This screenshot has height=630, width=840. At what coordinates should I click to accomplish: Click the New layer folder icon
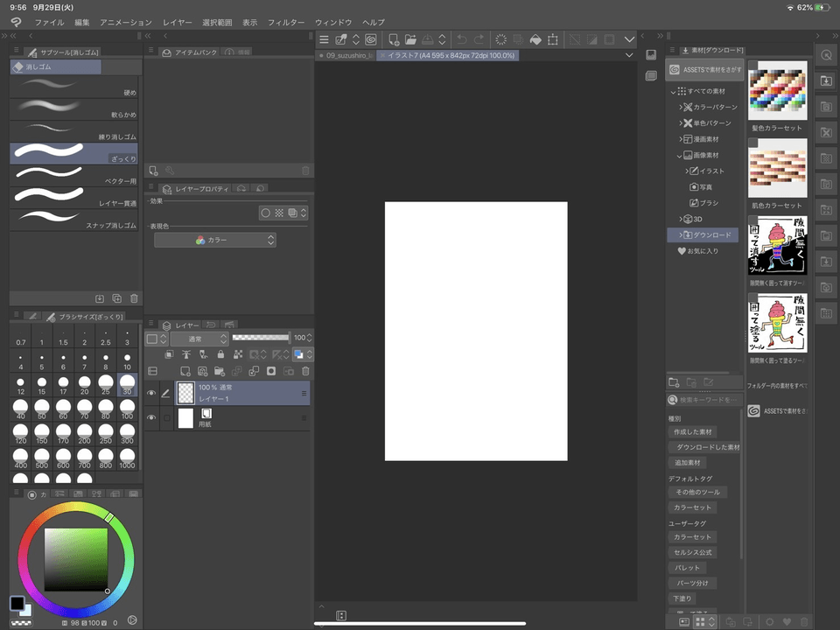pos(220,371)
